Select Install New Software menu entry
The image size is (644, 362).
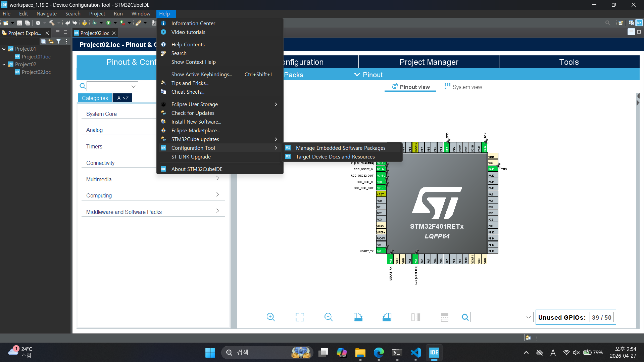(x=220, y=122)
